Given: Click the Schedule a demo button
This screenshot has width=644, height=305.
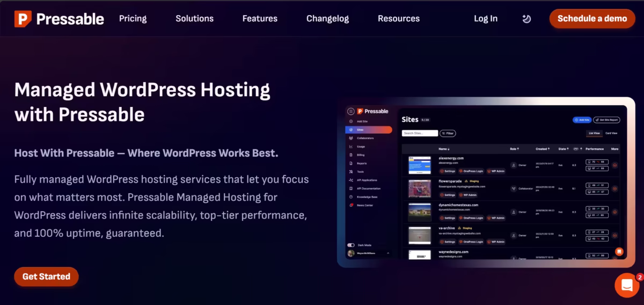Looking at the screenshot, I should point(592,19).
